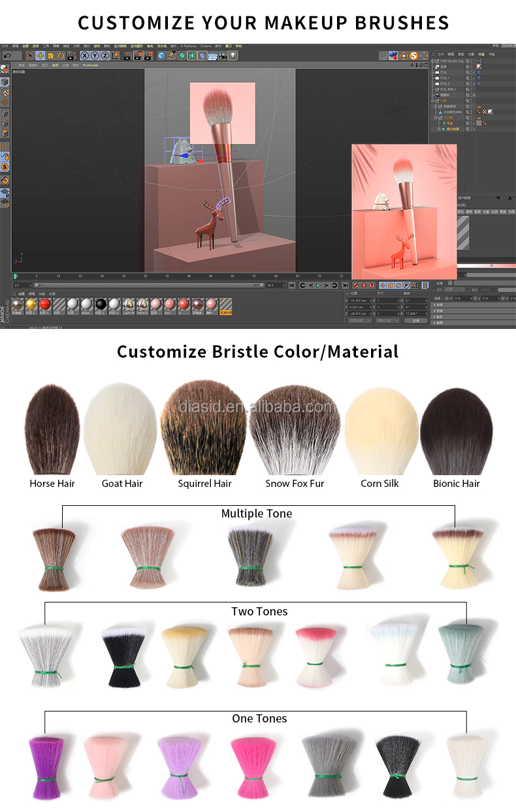Open the 文件 main menu
The width and height of the screenshot is (516, 812).
pyautogui.click(x=4, y=46)
